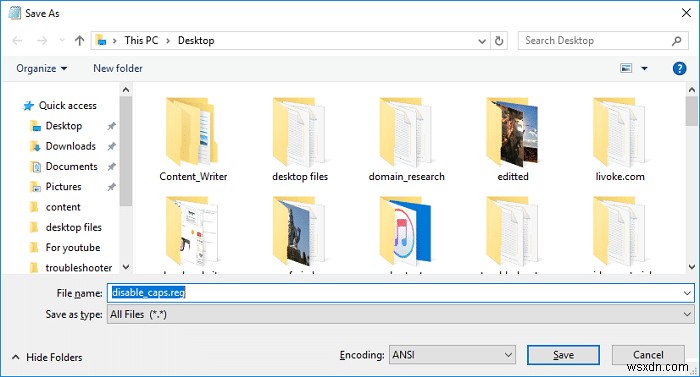
Task: Select second-row folder below livoke.com
Action: pos(620,231)
